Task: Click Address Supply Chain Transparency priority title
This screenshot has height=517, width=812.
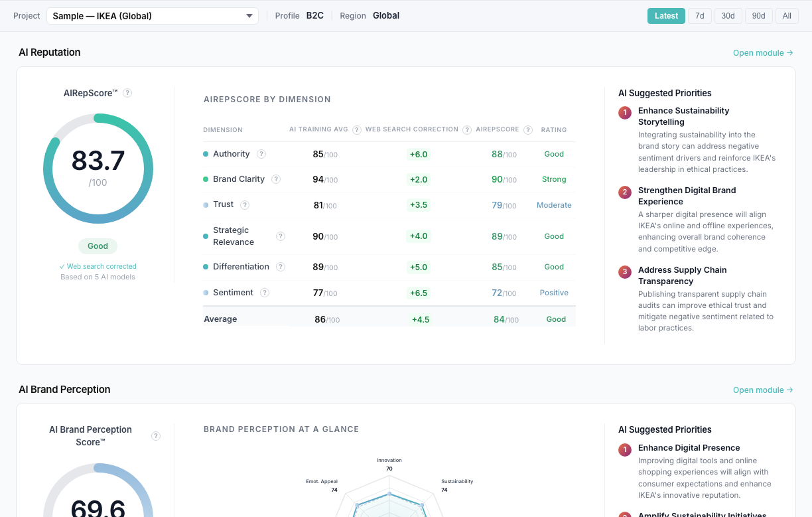Action: tap(683, 275)
